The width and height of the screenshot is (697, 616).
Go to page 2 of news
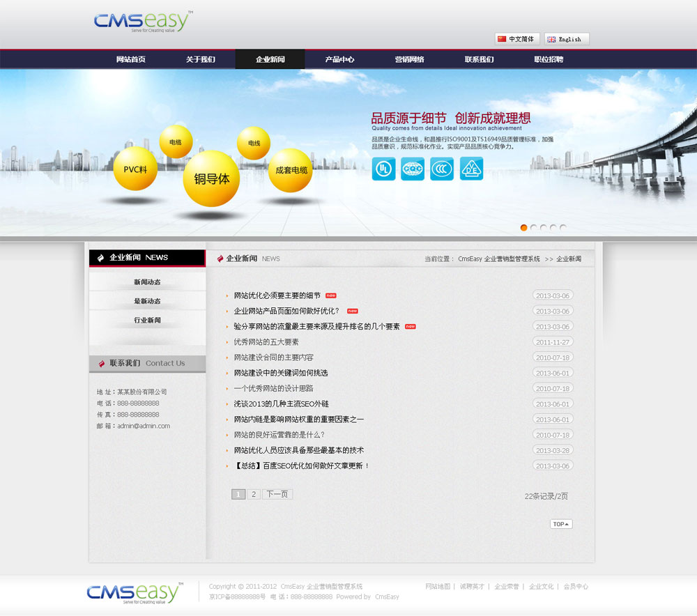coord(254,494)
